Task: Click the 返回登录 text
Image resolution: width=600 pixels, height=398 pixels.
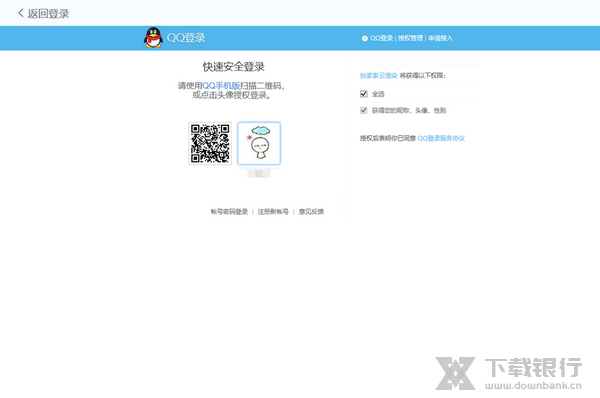Action: click(48, 14)
